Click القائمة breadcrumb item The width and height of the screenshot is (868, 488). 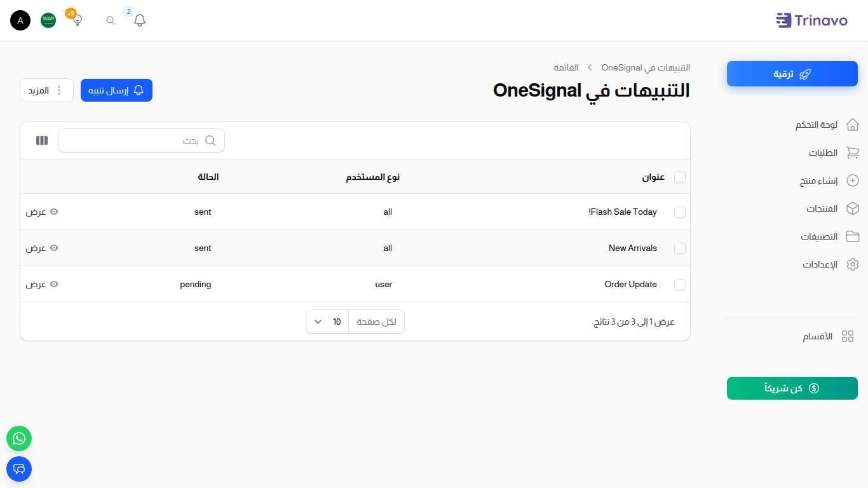point(566,67)
